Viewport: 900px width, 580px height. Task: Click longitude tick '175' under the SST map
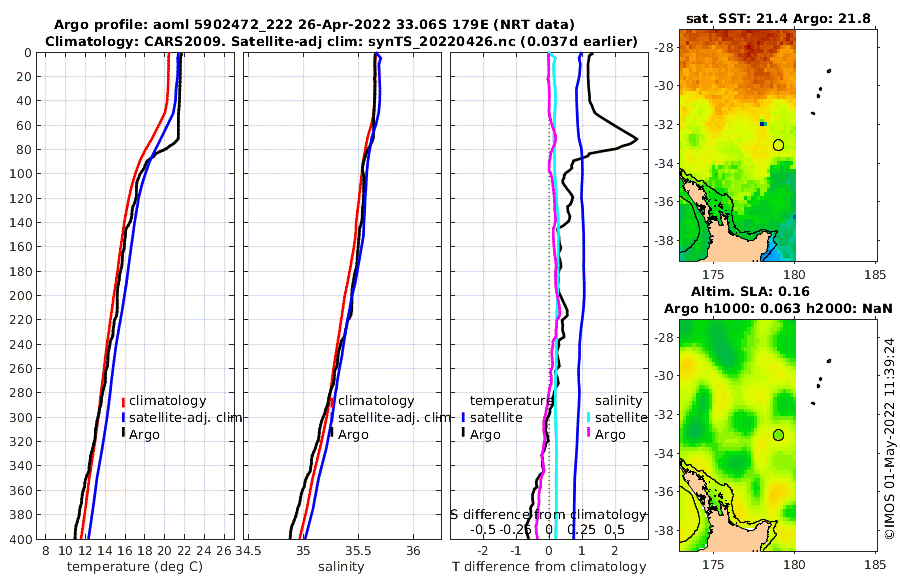tap(713, 274)
